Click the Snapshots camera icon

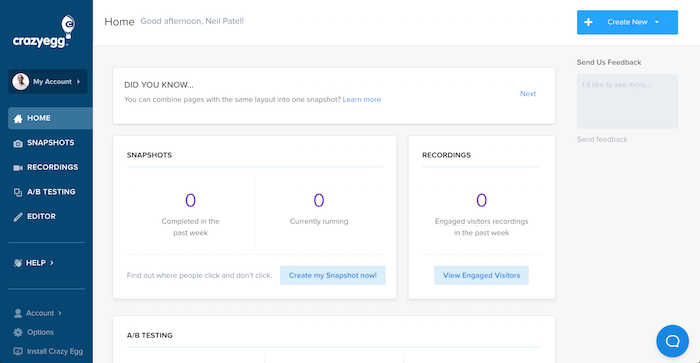coord(18,143)
